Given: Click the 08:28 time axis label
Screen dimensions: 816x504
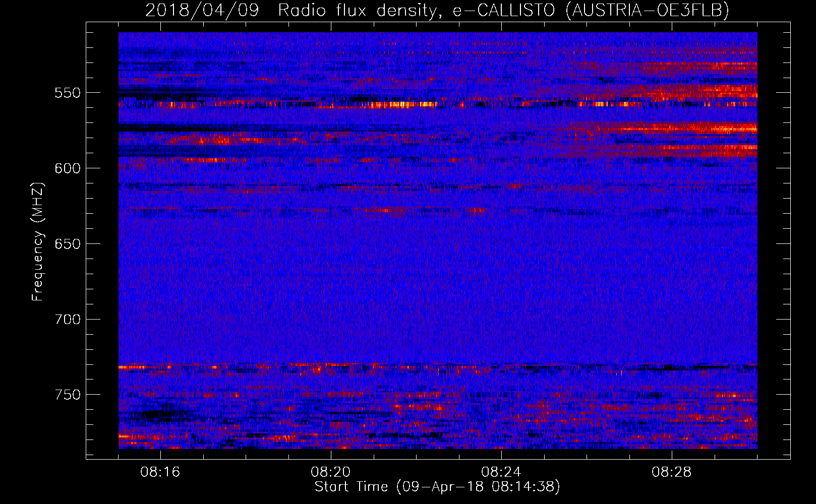Looking at the screenshot, I should point(672,472).
